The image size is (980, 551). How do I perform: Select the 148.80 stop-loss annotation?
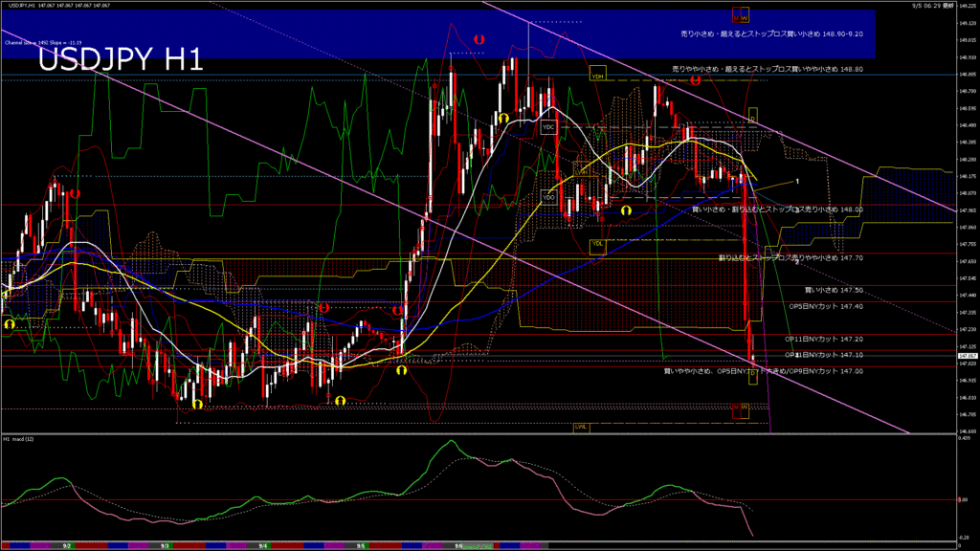pos(768,69)
